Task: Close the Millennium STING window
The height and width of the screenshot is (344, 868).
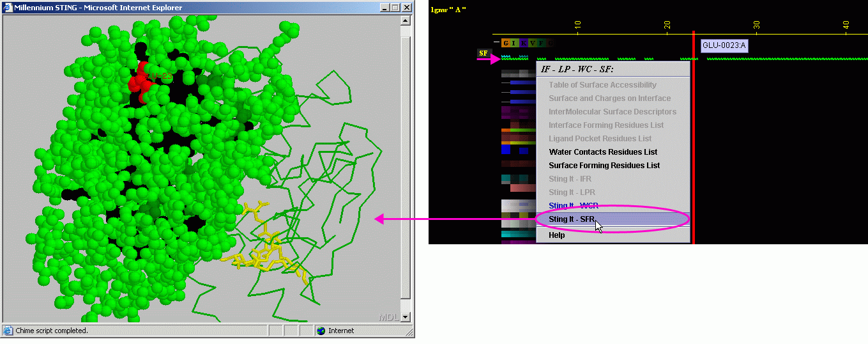Action: pos(407,8)
